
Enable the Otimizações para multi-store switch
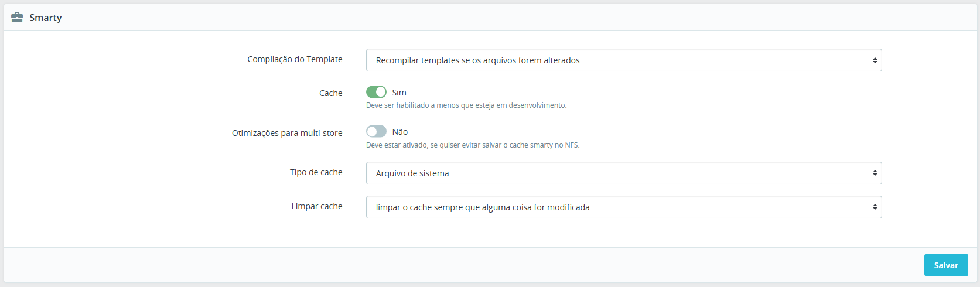(376, 131)
